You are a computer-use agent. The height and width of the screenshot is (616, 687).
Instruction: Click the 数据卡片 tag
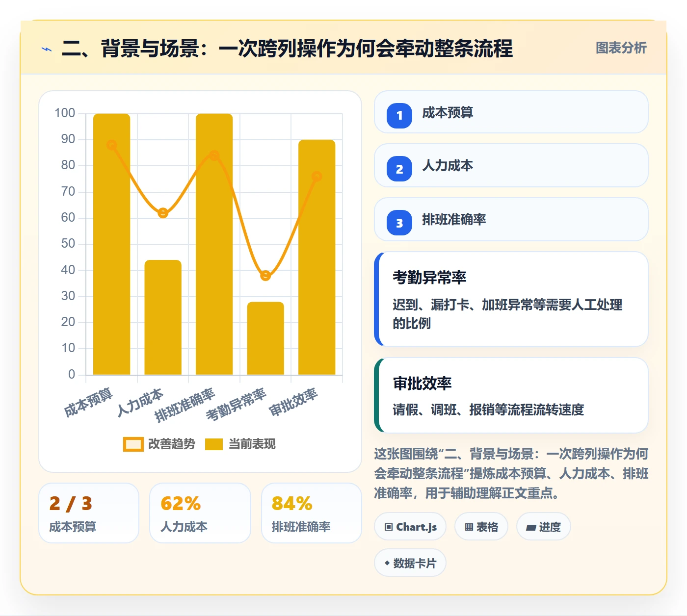(x=410, y=563)
